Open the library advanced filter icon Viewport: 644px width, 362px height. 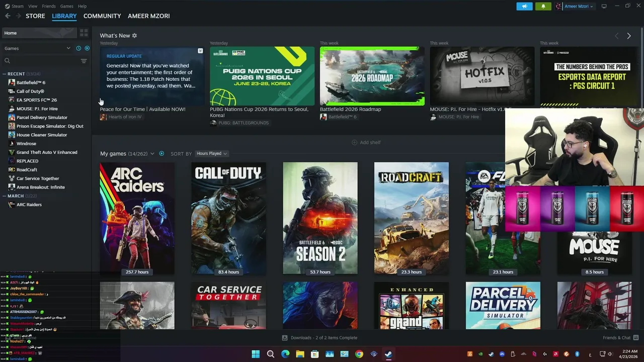(84, 61)
